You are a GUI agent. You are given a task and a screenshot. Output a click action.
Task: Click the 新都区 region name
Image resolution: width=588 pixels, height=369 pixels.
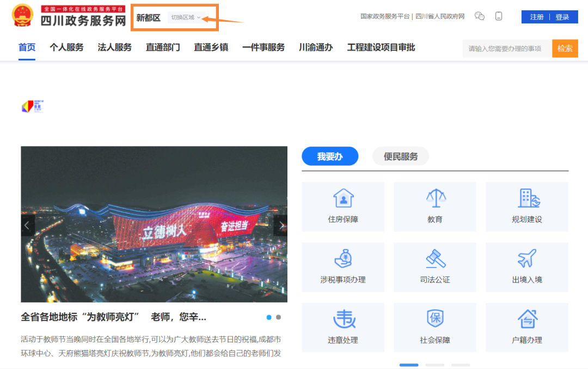(149, 17)
